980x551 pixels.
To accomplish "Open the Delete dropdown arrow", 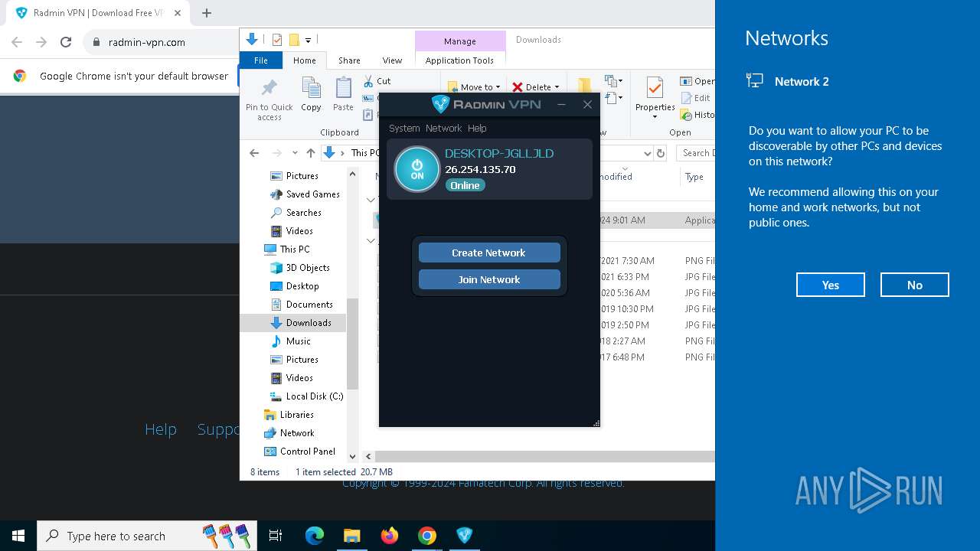I will [x=557, y=87].
